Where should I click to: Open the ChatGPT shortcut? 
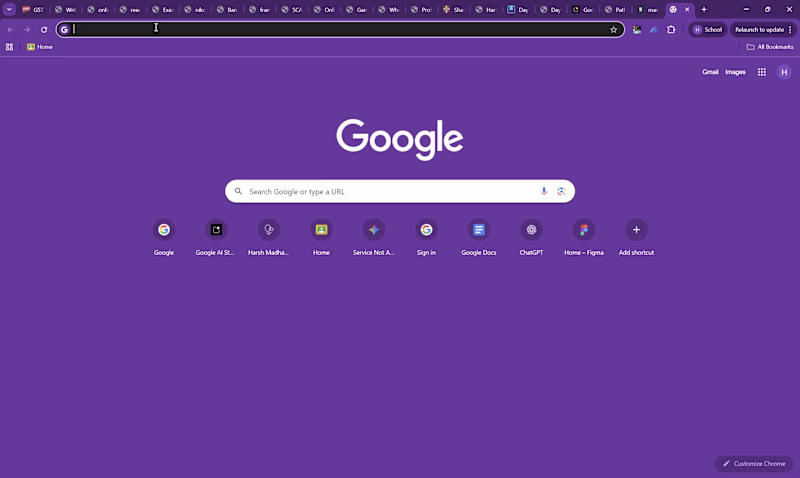[x=531, y=237]
